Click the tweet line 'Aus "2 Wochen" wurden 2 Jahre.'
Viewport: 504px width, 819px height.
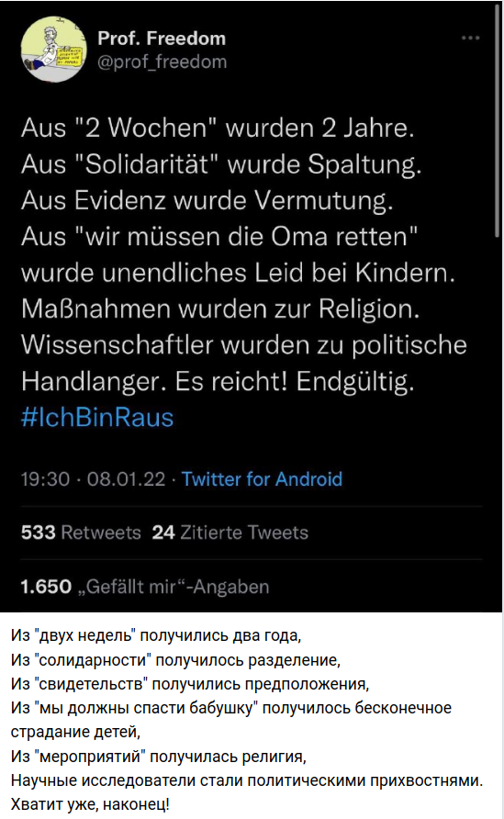click(x=218, y=128)
